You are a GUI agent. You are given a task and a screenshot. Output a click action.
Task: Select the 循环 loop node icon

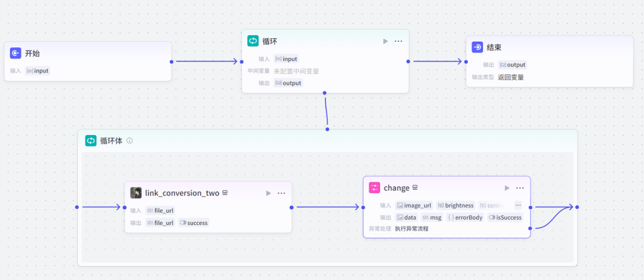[x=253, y=41]
